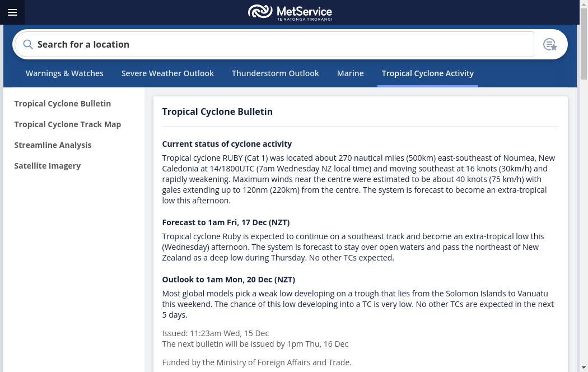Click the Forecast to 1am Fri heading

(x=226, y=222)
